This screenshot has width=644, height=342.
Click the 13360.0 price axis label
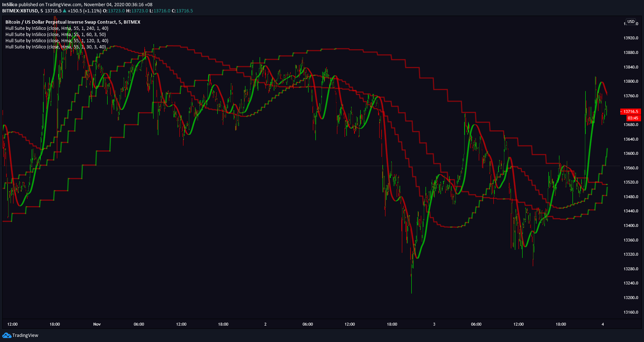click(x=631, y=240)
